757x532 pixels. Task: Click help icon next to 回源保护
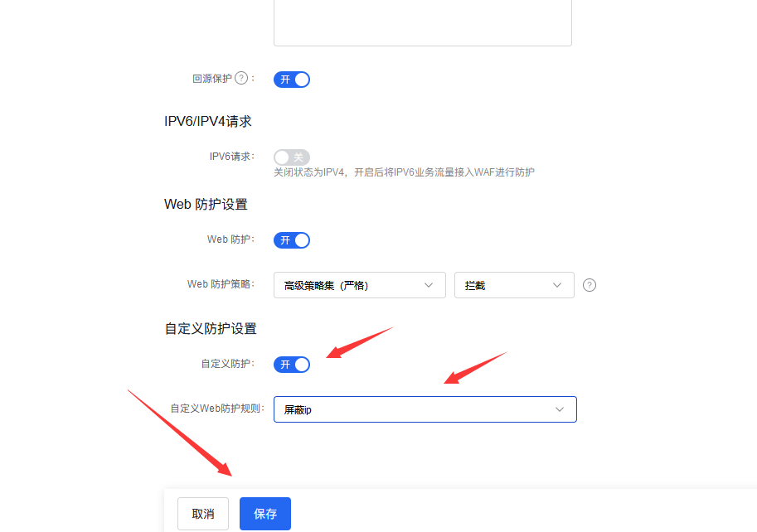pyautogui.click(x=241, y=78)
